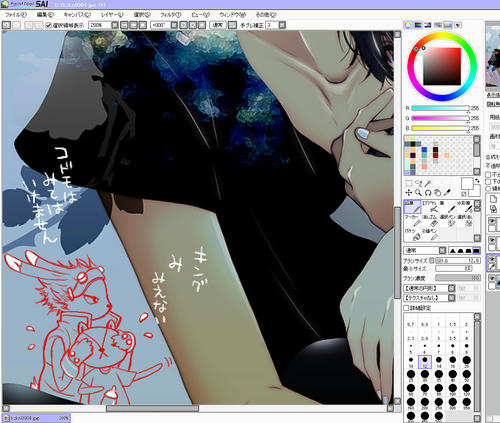This screenshot has height=423, width=500.
Task: Toggle the color wheel panel icon
Action: tap(408, 25)
